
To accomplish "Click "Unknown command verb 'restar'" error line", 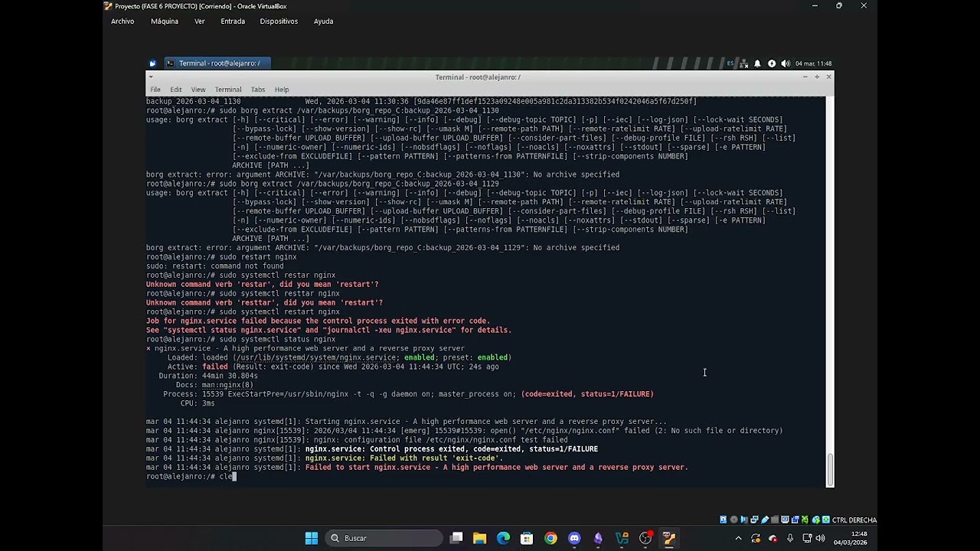I will 263,285.
